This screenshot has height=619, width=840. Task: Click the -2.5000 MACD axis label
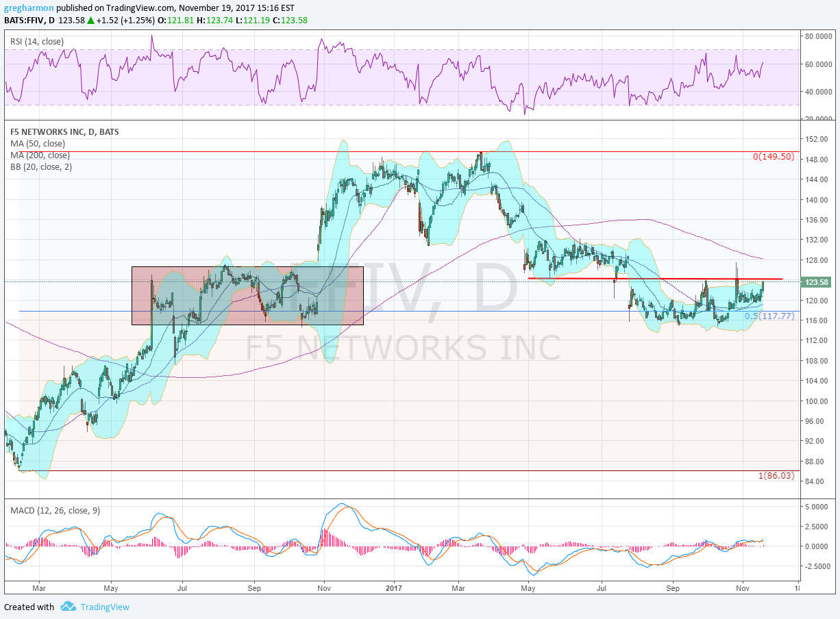pyautogui.click(x=817, y=566)
